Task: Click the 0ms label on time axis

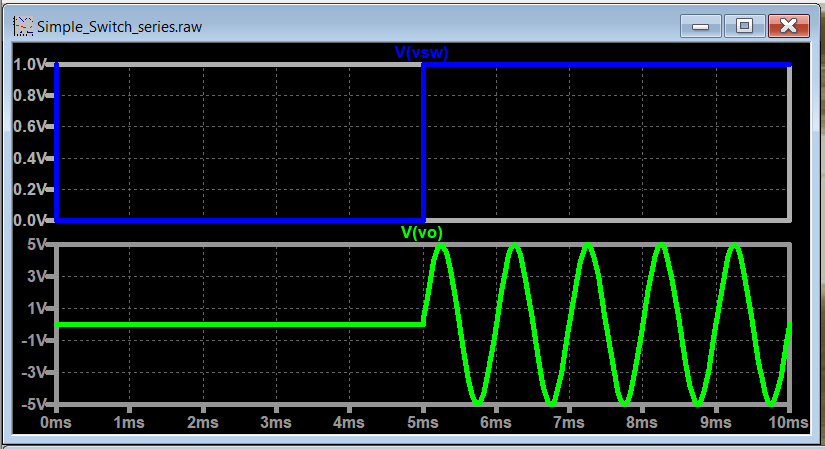Action: [56, 424]
